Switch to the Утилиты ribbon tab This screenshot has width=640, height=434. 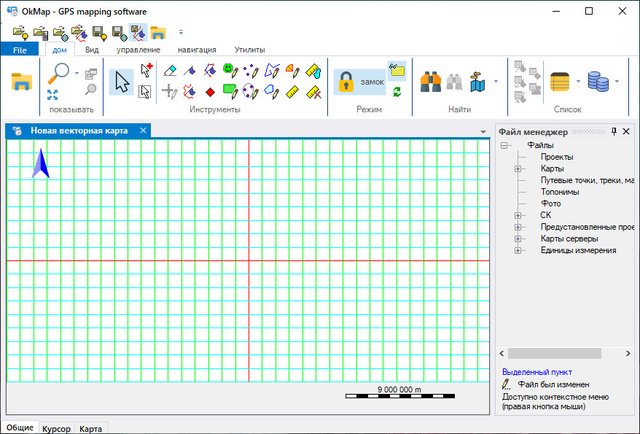(x=249, y=49)
